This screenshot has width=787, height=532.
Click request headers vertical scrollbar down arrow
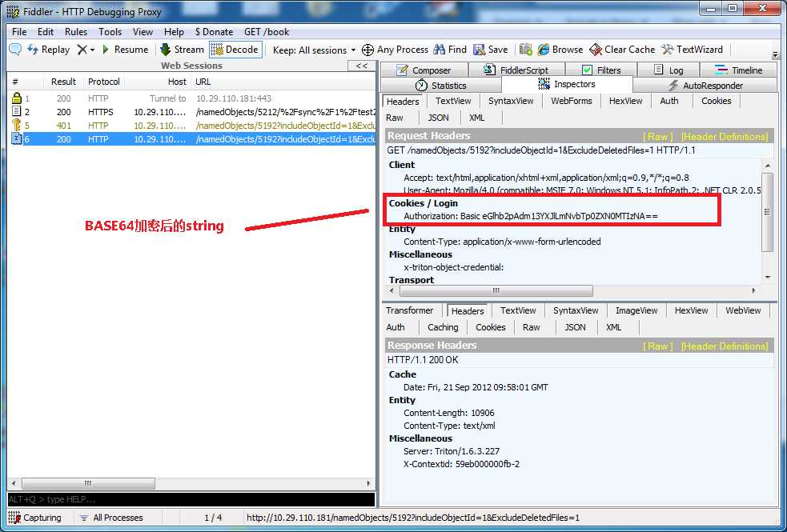pyautogui.click(x=768, y=278)
